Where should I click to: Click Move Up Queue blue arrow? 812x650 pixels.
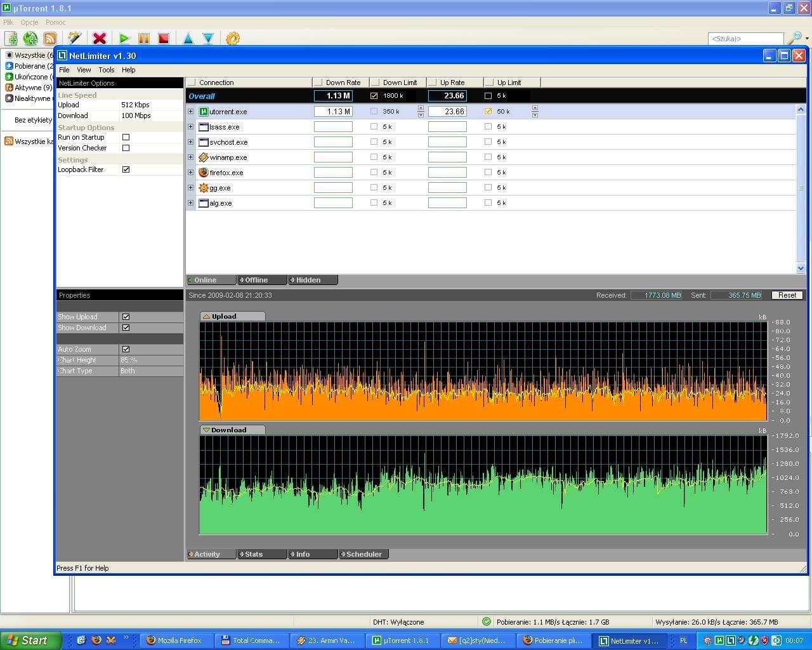pos(188,39)
